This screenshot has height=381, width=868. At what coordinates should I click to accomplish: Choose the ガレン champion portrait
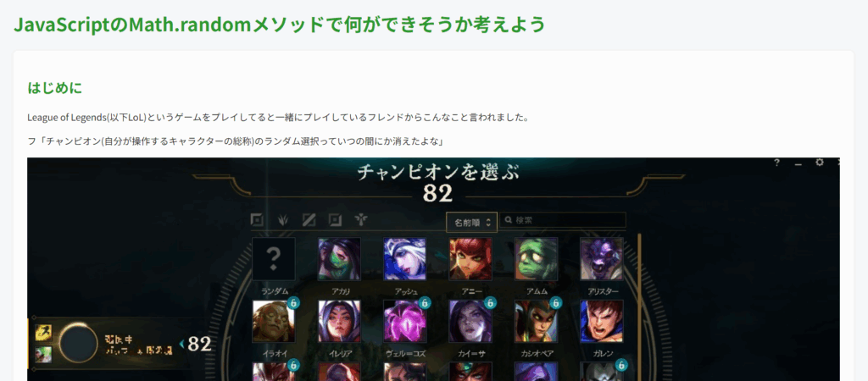(602, 321)
